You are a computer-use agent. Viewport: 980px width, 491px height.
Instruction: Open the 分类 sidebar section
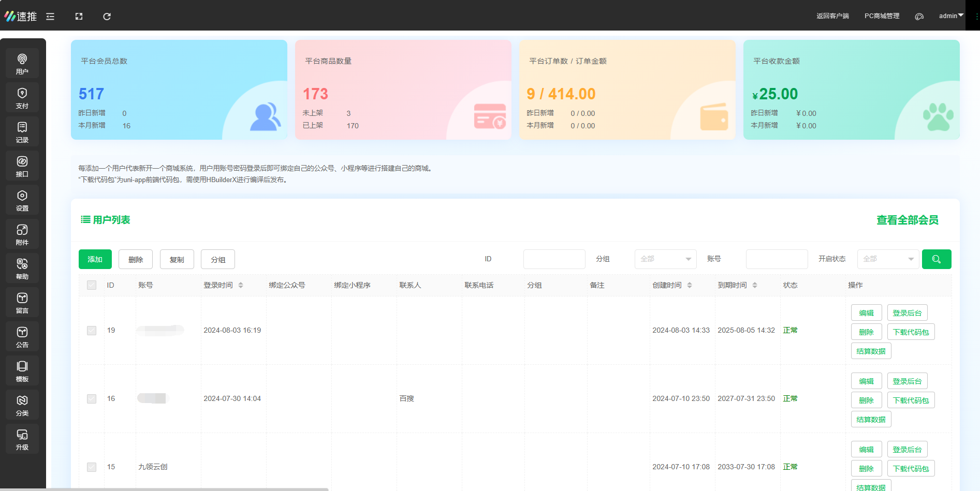pyautogui.click(x=22, y=405)
